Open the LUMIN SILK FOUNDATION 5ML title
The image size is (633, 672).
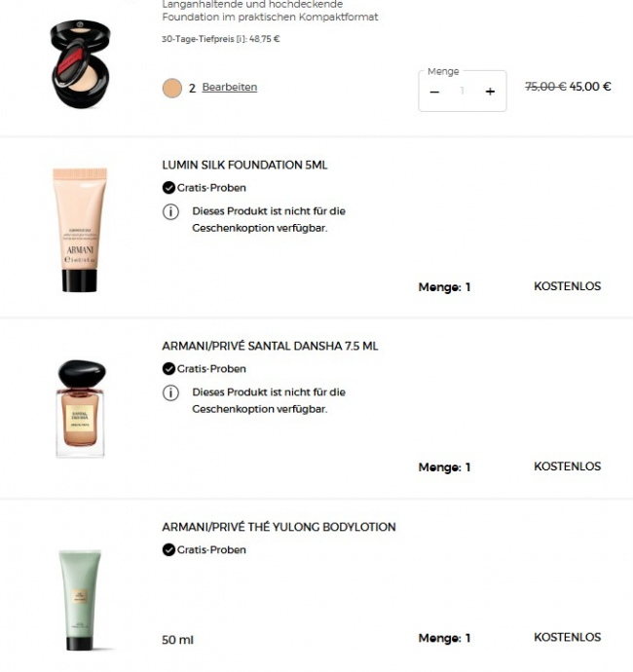click(x=244, y=165)
